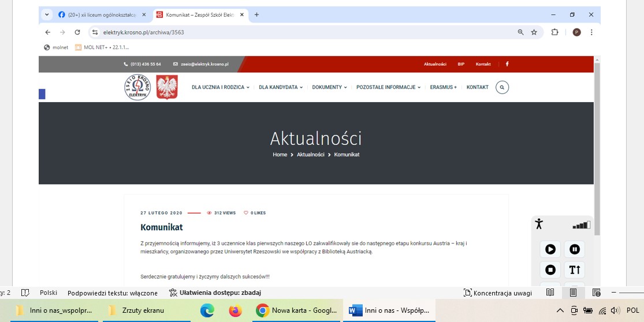Click the Home breadcrumb link
This screenshot has width=644, height=322.
click(280, 155)
